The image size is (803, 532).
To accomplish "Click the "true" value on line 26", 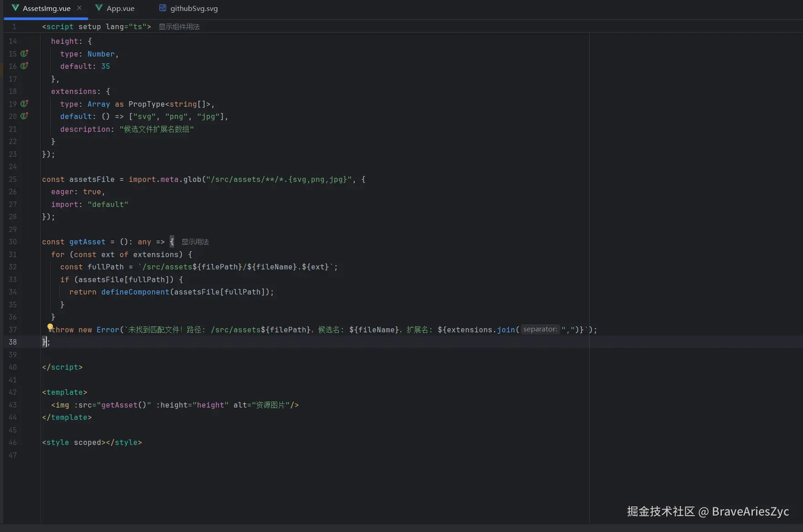I will pyautogui.click(x=92, y=192).
